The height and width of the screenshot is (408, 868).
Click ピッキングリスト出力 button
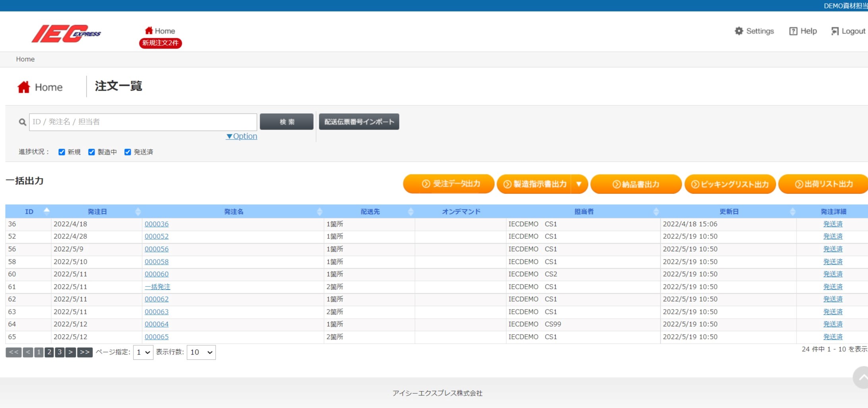coord(730,184)
